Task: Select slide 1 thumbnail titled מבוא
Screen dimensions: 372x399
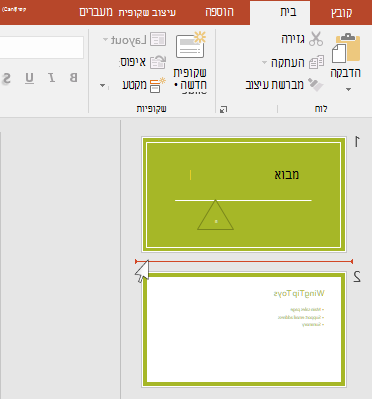Action: point(244,194)
